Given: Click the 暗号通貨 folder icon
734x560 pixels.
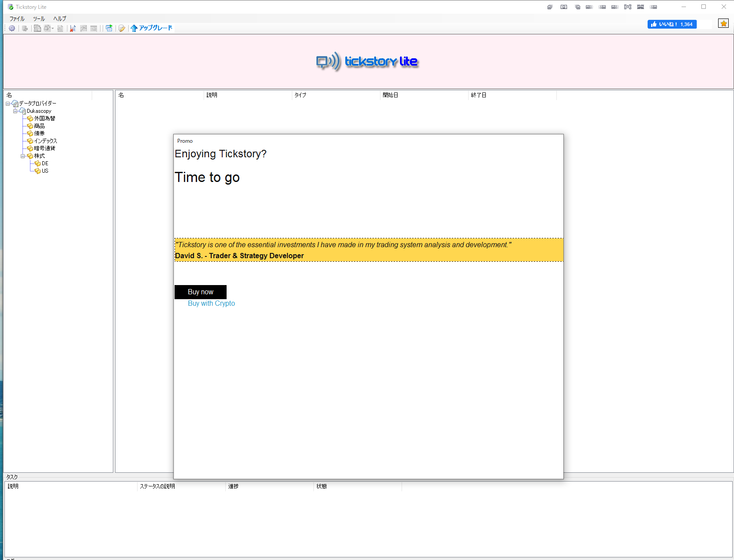Looking at the screenshot, I should tap(30, 148).
